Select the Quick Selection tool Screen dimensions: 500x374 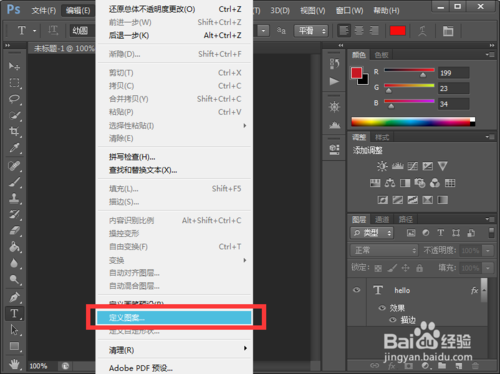(x=14, y=115)
